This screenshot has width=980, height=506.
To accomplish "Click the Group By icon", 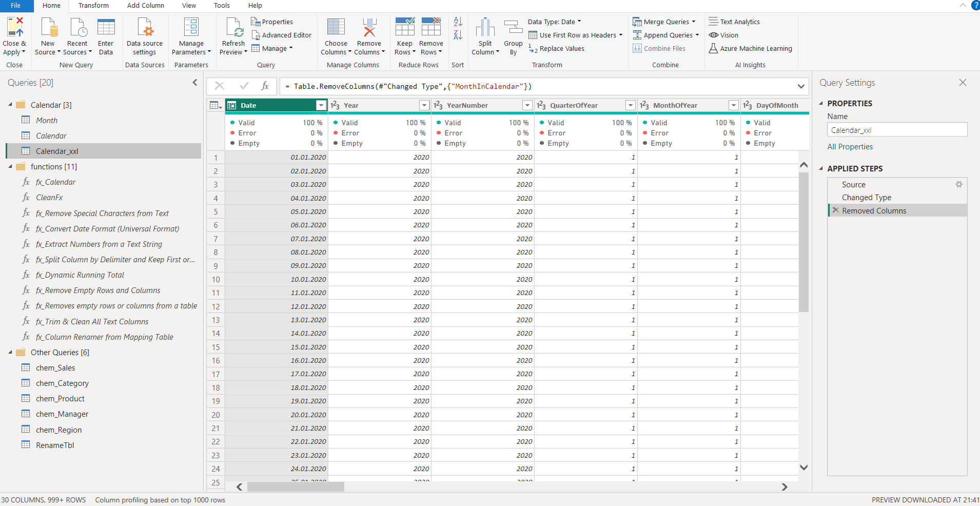I will coord(513,27).
